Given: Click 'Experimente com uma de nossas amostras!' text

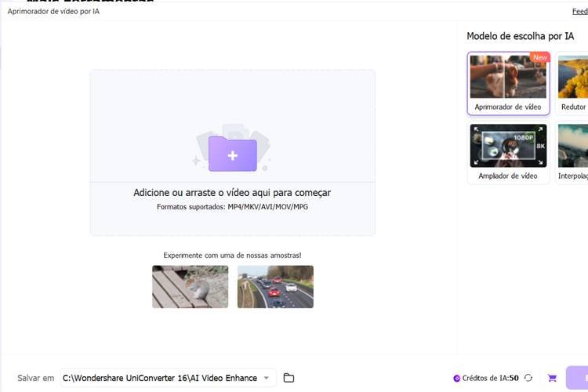Looking at the screenshot, I should 232,256.
